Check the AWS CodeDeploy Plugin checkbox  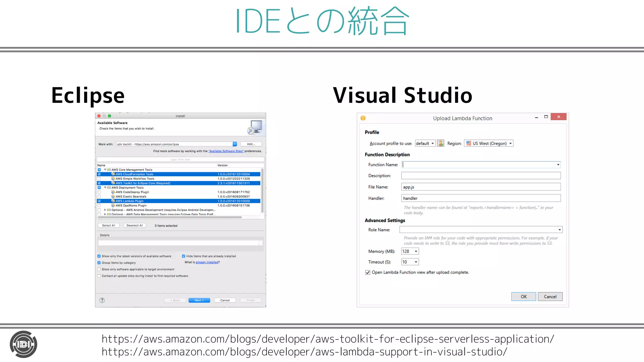pos(99,192)
